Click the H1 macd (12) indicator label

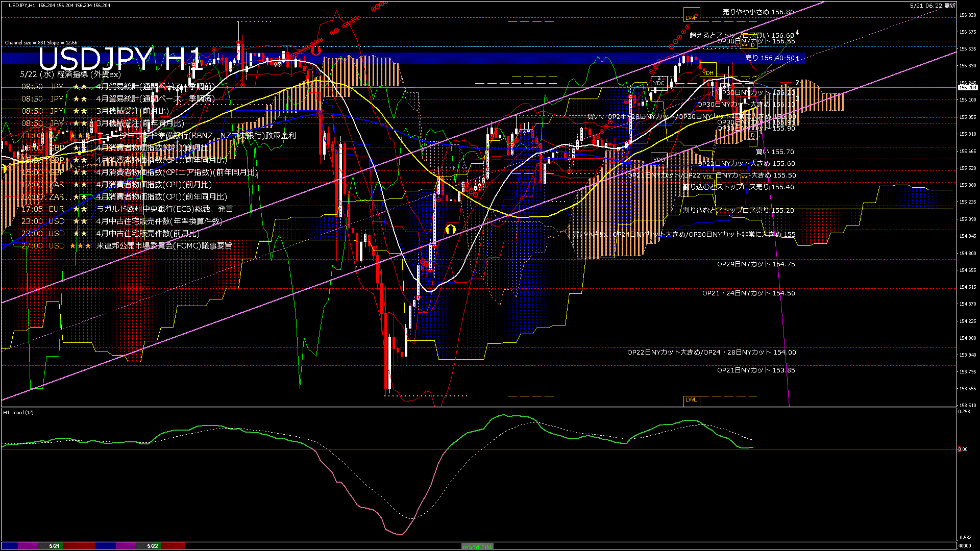click(18, 412)
